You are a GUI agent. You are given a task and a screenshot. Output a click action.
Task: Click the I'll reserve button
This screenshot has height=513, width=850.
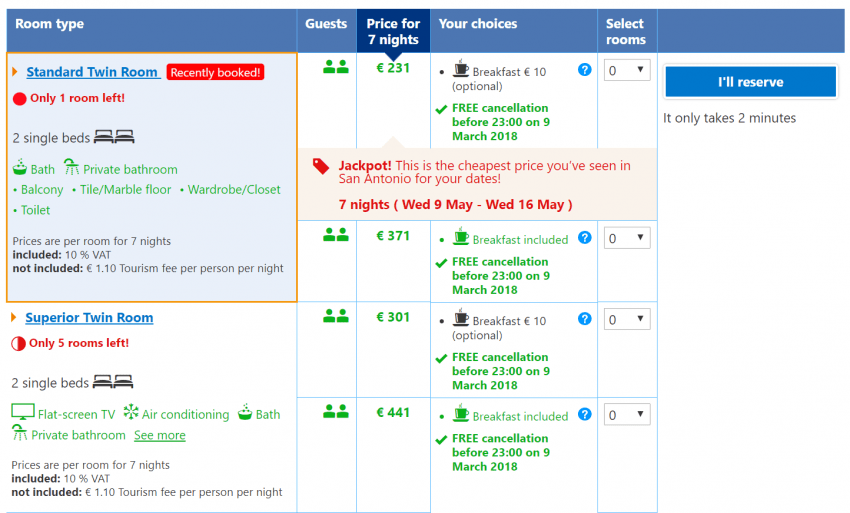click(750, 82)
